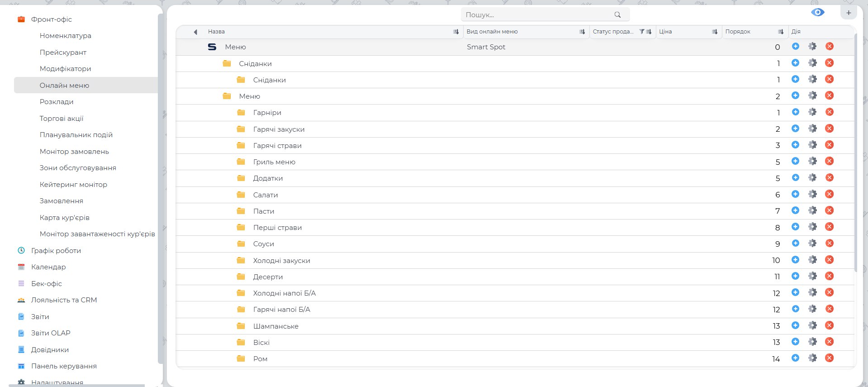This screenshot has height=387, width=868.
Task: Add item inside Пасти using plus icon
Action: (x=795, y=210)
